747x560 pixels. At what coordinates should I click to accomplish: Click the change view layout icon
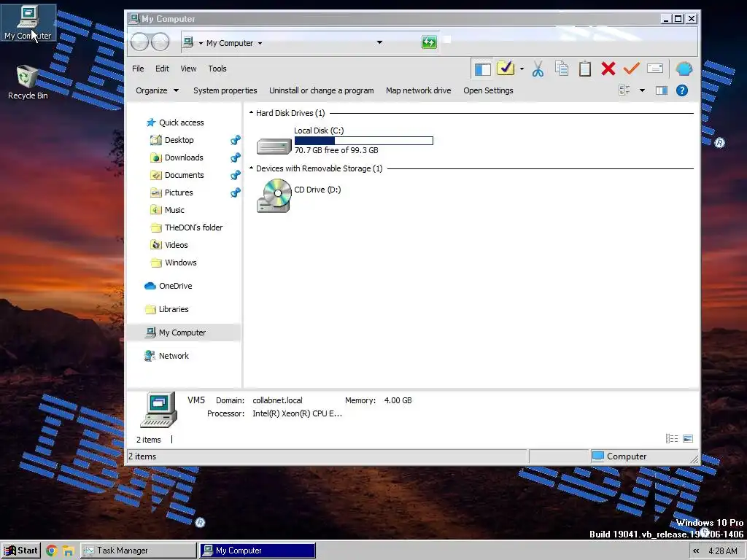(624, 90)
